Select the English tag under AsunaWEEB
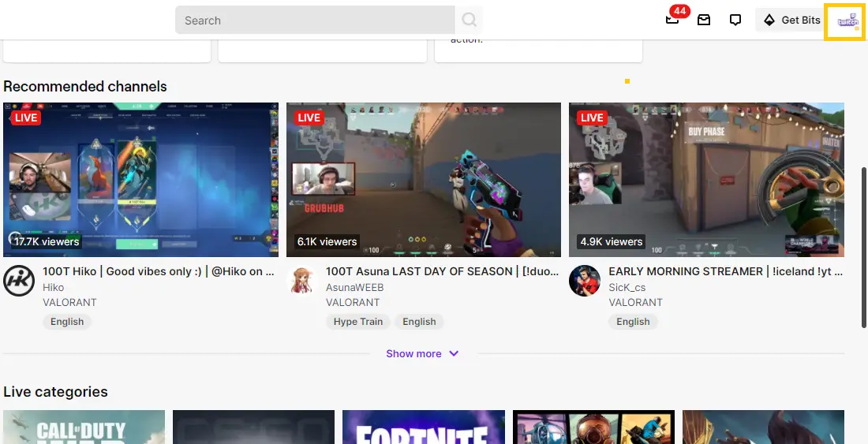The image size is (868, 444). pyautogui.click(x=419, y=322)
